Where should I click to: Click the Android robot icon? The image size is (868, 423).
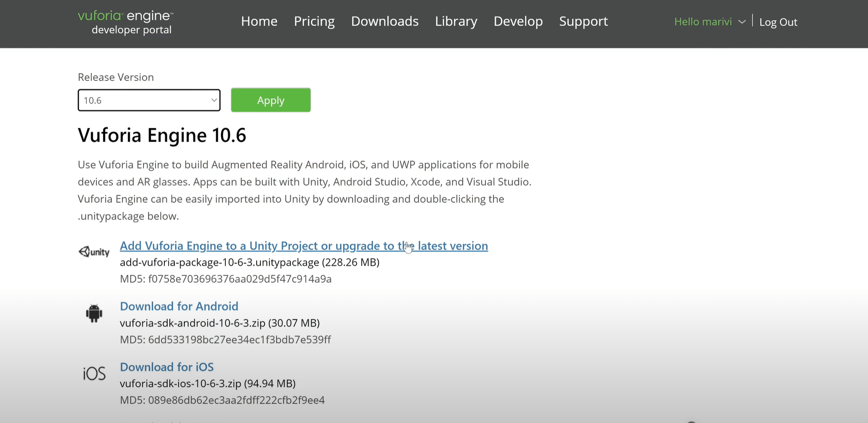(x=94, y=313)
